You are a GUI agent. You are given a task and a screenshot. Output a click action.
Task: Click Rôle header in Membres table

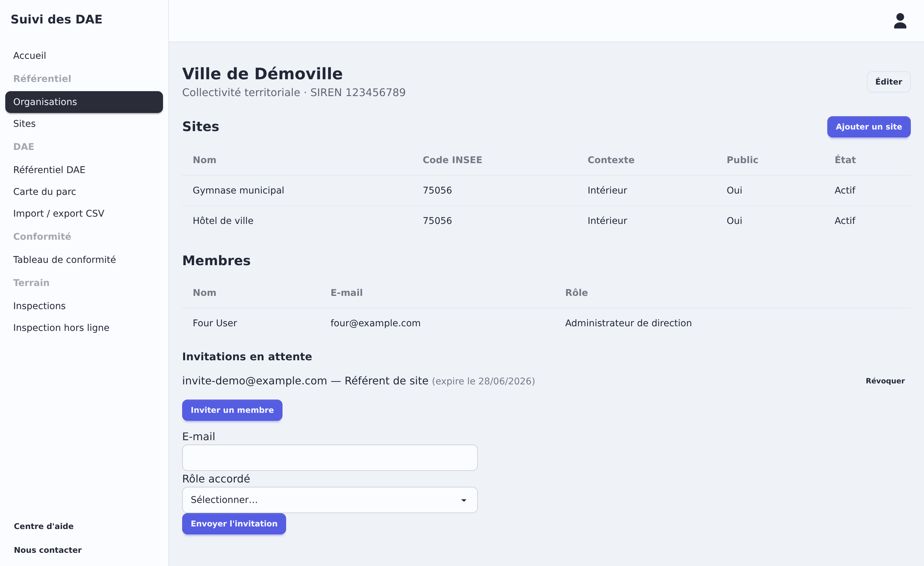(x=577, y=293)
